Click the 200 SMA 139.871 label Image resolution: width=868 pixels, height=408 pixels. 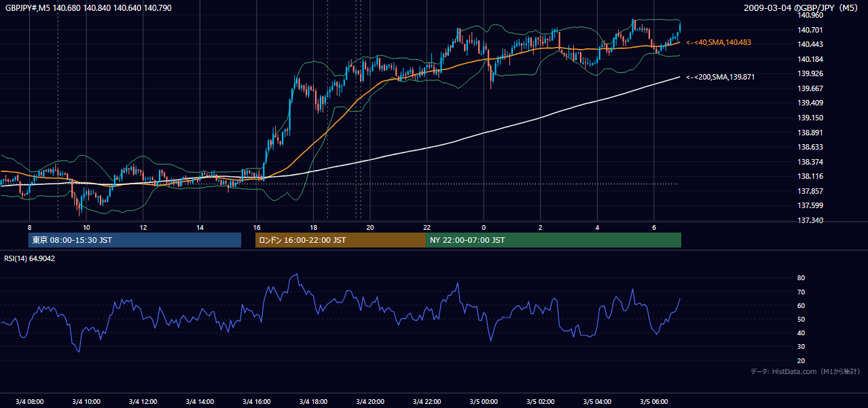721,77
